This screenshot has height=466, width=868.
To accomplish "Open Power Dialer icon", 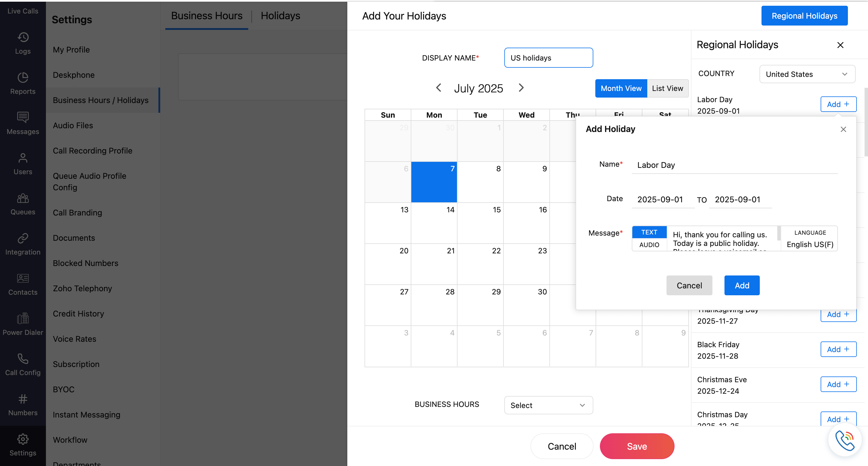I will tap(23, 319).
